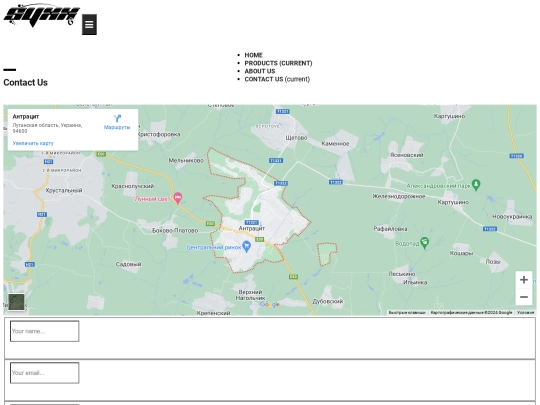Click the Христофоровка label on map
Image resolution: width=540 pixels, height=405 pixels.
point(159,134)
